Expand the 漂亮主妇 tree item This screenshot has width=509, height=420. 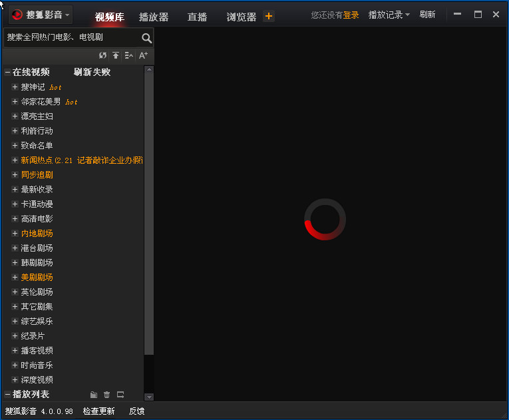pos(15,116)
